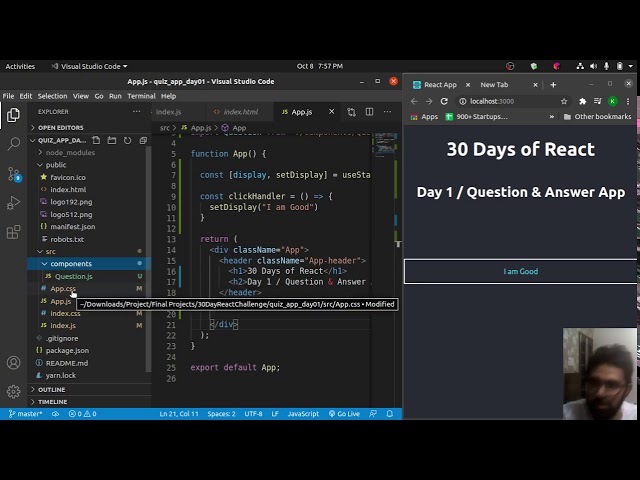Open manifest.json in file tree
Image resolution: width=640 pixels, height=480 pixels.
pos(72,227)
